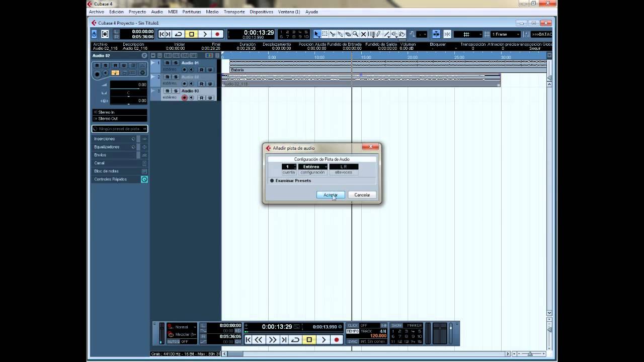Image resolution: width=644 pixels, height=362 pixels.
Task: Open Edición menu
Action: point(116,12)
